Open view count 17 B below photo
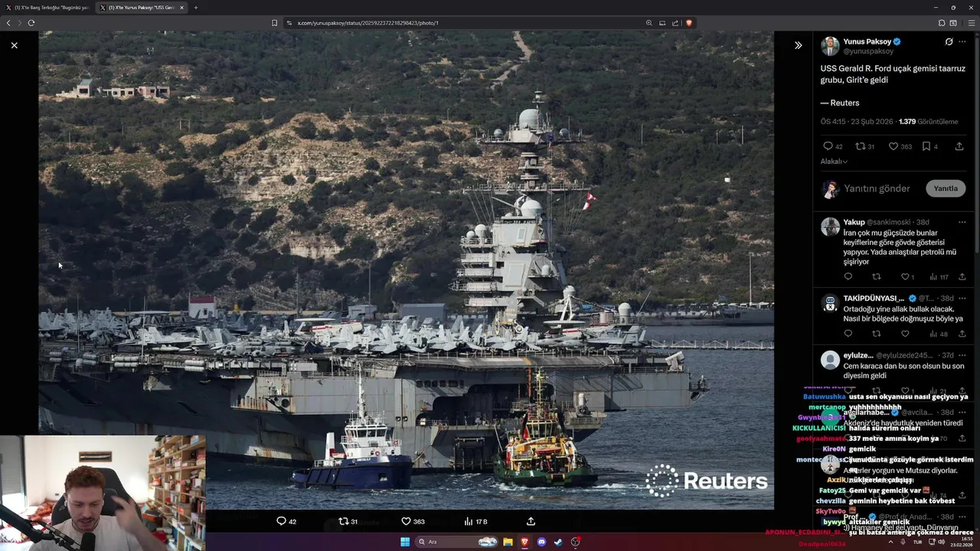 pos(475,521)
